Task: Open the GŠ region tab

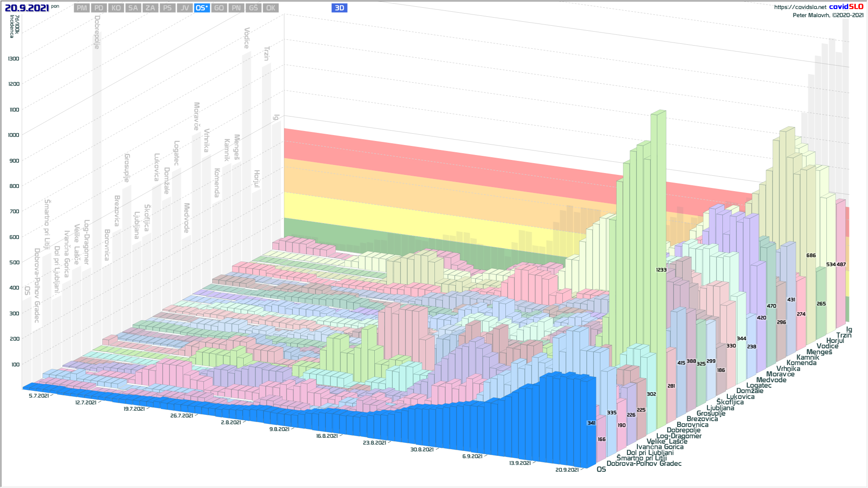Action: tap(253, 8)
